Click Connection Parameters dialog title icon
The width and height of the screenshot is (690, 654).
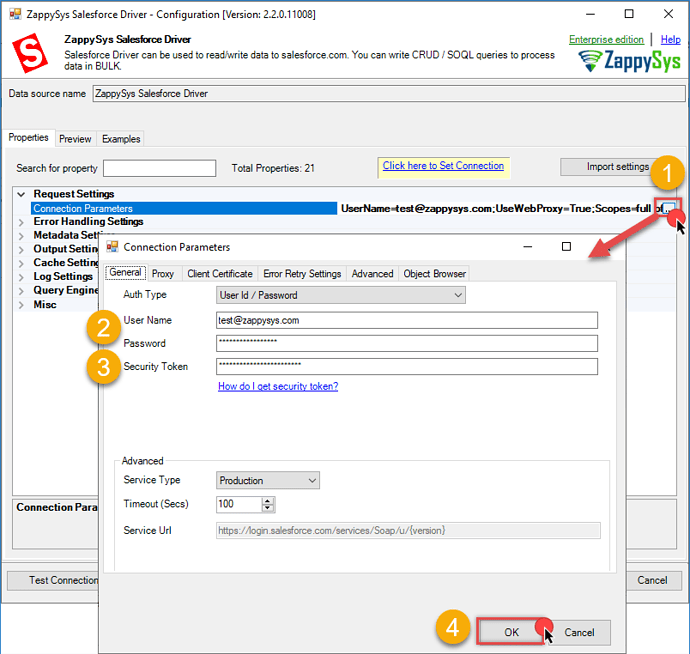pyautogui.click(x=113, y=247)
